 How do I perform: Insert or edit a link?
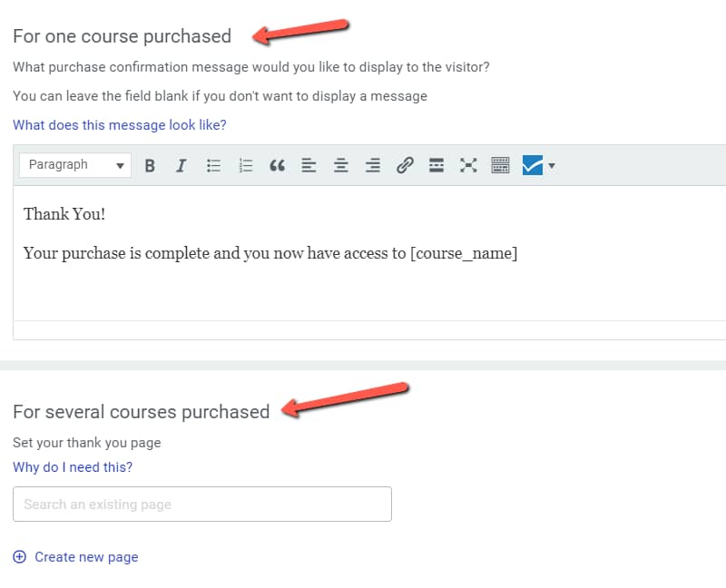(x=405, y=165)
